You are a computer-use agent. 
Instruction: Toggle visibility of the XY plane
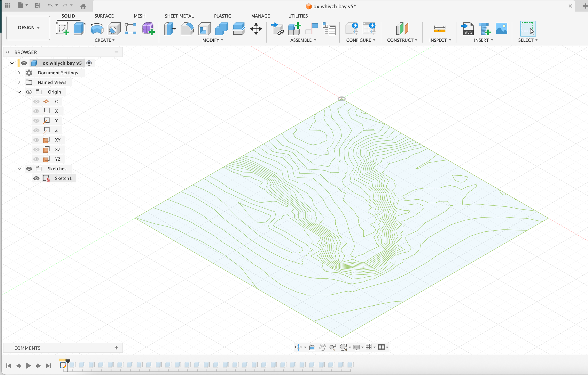tap(36, 140)
